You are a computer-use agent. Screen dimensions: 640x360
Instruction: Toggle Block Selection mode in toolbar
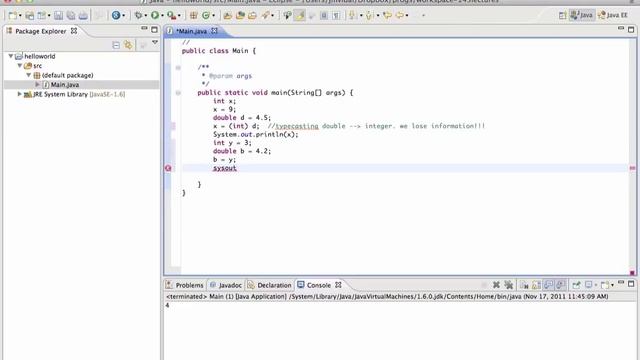(324, 16)
